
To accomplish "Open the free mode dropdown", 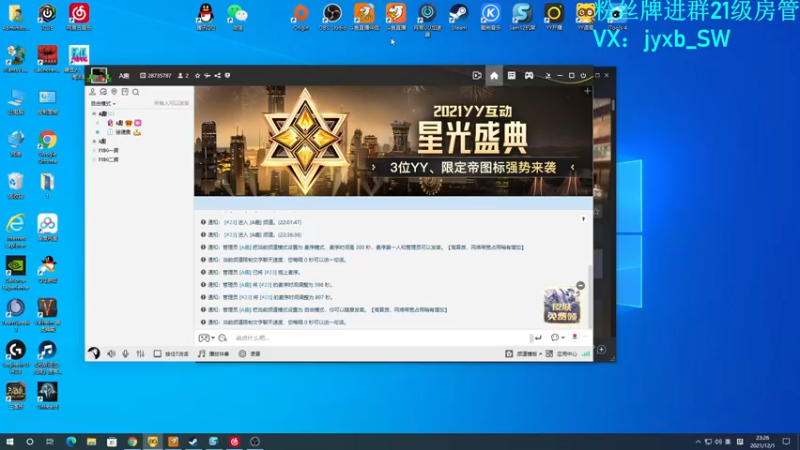I will 104,103.
